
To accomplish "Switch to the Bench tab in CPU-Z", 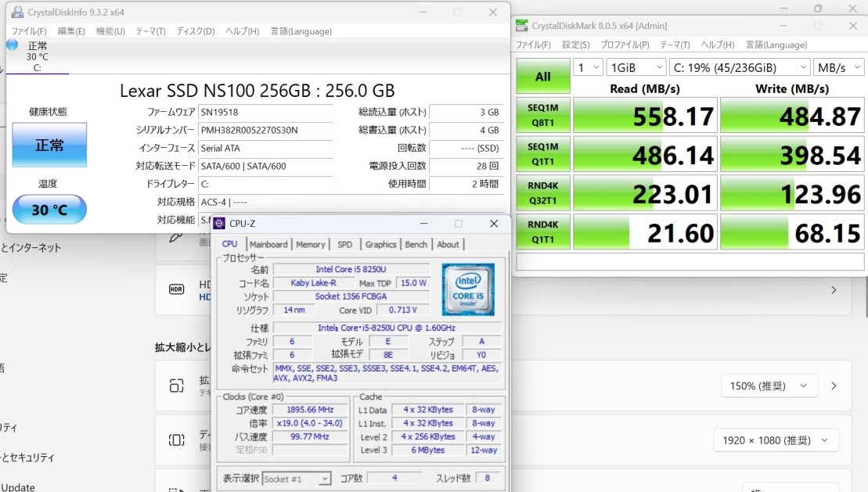I will [x=416, y=244].
